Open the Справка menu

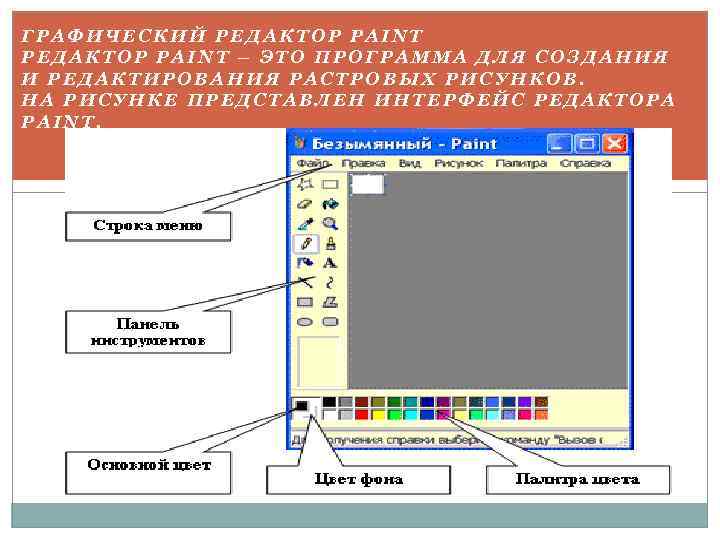click(x=585, y=163)
